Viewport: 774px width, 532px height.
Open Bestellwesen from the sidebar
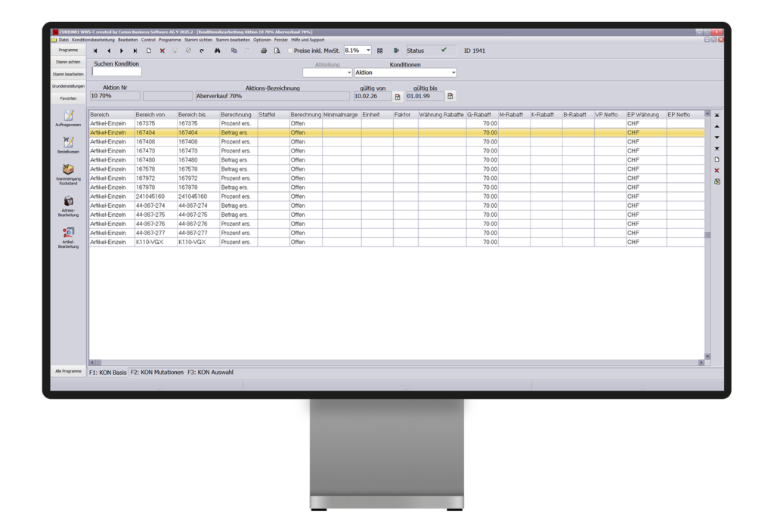point(68,144)
